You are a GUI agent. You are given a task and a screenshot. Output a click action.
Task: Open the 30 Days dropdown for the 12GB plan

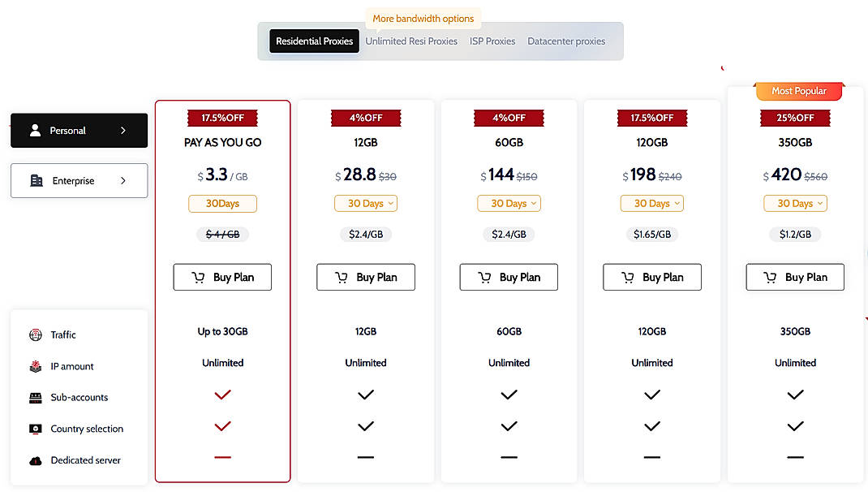tap(366, 203)
